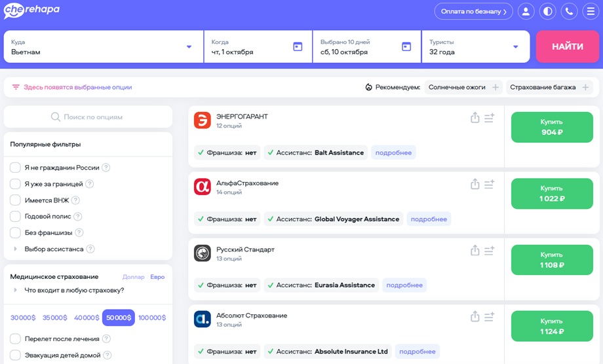Enable the Без франшизы checkbox
Viewport: 603px width, 364px height.
coord(15,232)
